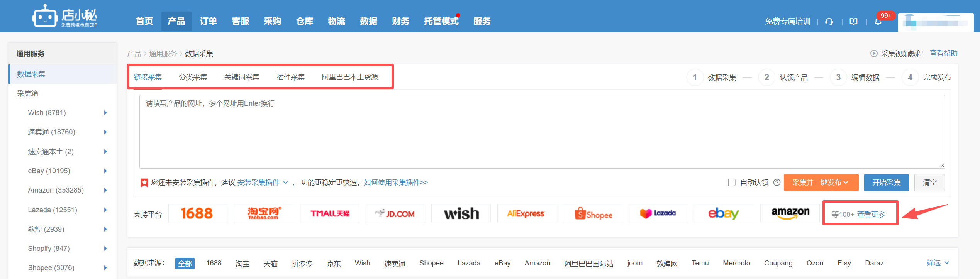This screenshot has height=279, width=980.
Task: Click the 清空 button
Action: pyautogui.click(x=930, y=183)
